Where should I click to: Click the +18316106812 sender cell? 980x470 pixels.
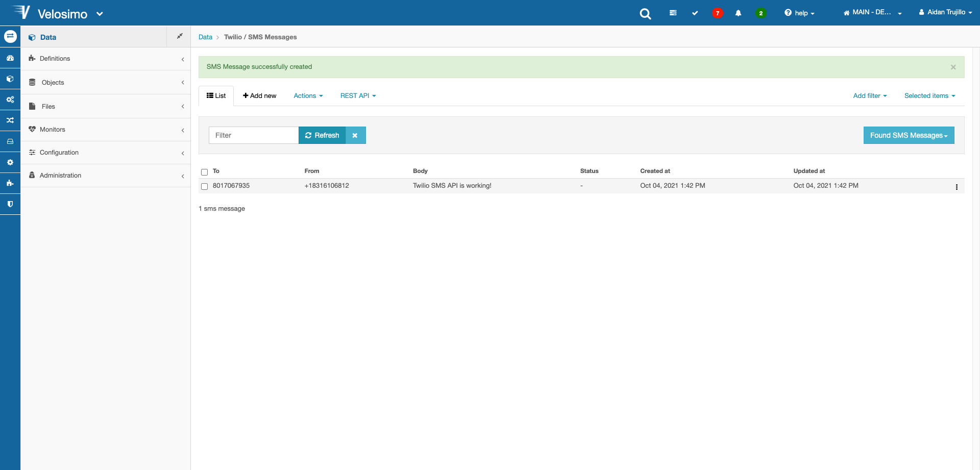pyautogui.click(x=327, y=186)
